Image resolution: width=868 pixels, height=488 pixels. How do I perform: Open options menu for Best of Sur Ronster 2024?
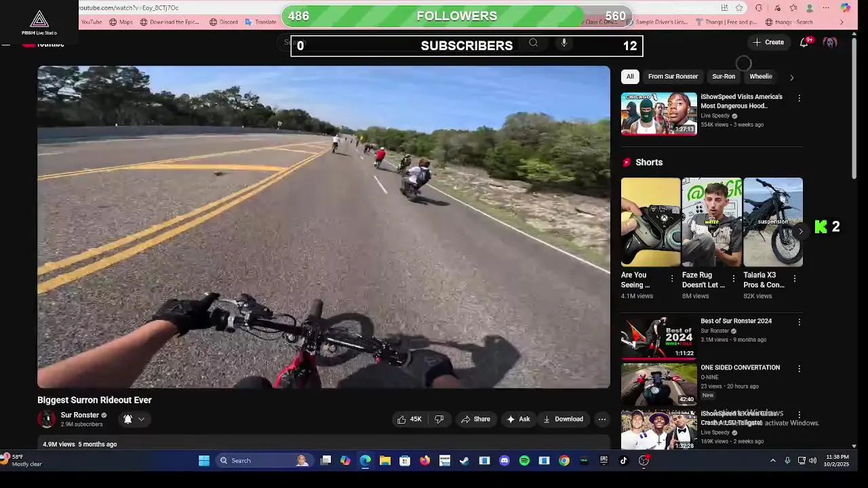pos(799,323)
